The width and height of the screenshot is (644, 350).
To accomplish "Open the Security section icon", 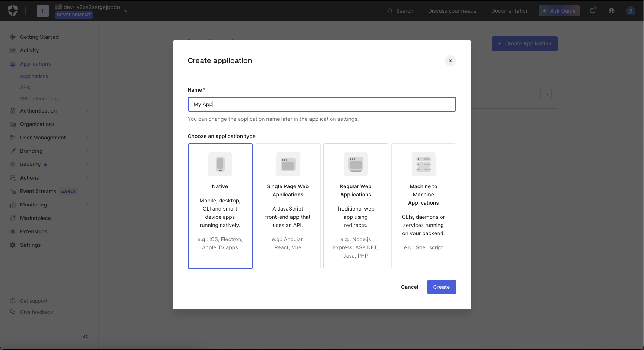I will tap(12, 164).
